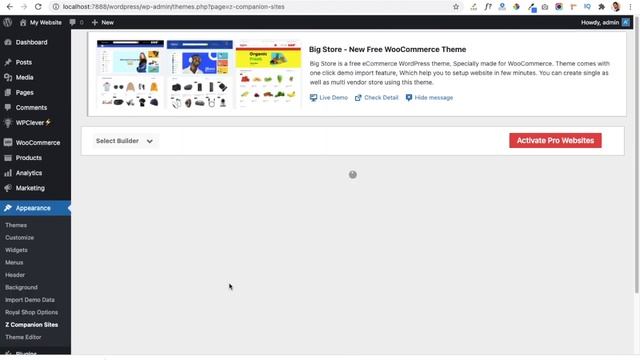This screenshot has height=360, width=640.
Task: Click the second Big Store theme thumbnail
Action: click(200, 74)
